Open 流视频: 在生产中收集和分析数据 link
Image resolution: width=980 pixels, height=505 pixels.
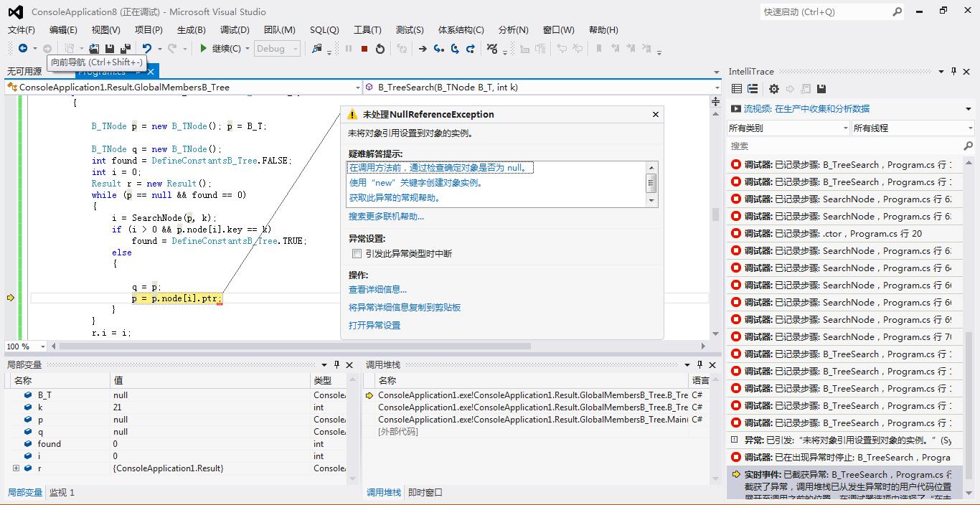pyautogui.click(x=806, y=109)
